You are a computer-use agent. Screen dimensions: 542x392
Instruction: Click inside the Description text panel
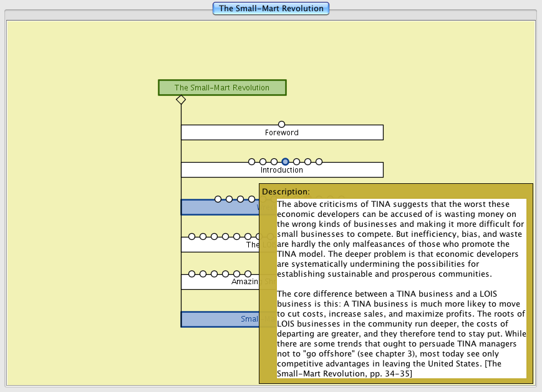coord(401,288)
